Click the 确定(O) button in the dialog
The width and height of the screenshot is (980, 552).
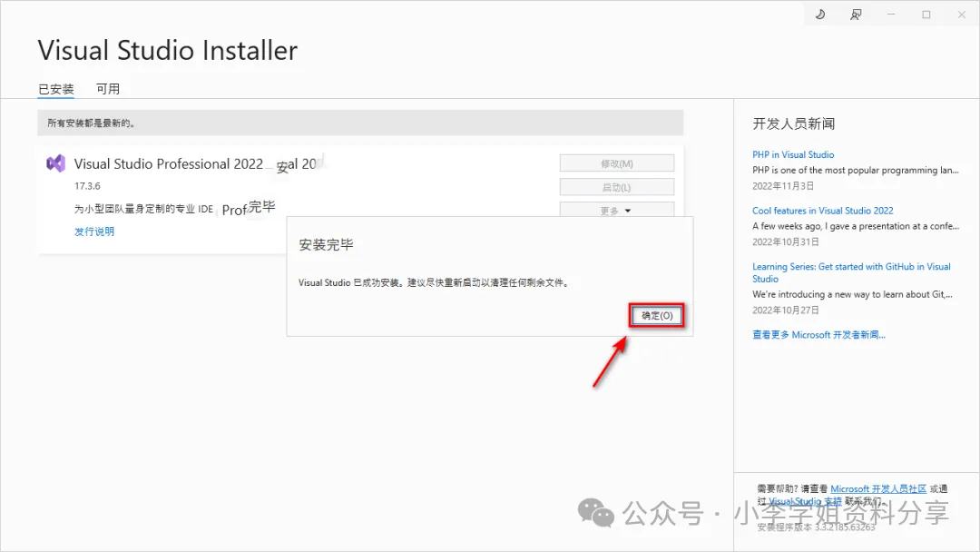(656, 316)
